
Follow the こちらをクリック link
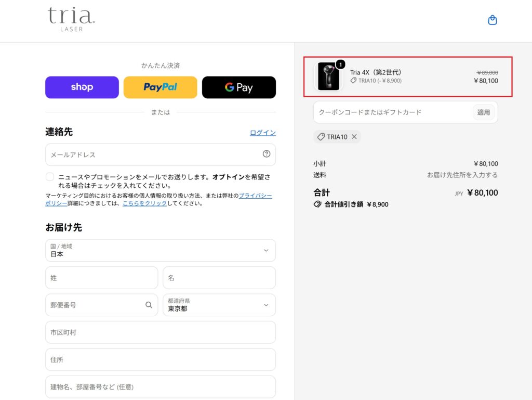coord(144,203)
